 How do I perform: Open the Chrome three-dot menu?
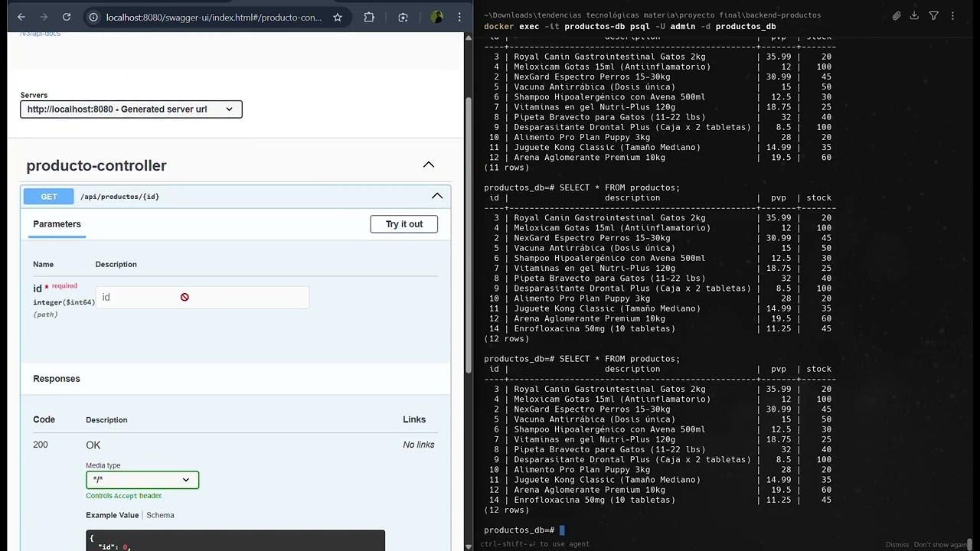[x=459, y=17]
